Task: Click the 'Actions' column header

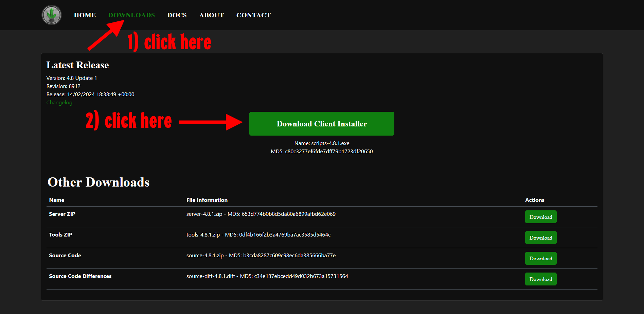Action: coord(535,200)
